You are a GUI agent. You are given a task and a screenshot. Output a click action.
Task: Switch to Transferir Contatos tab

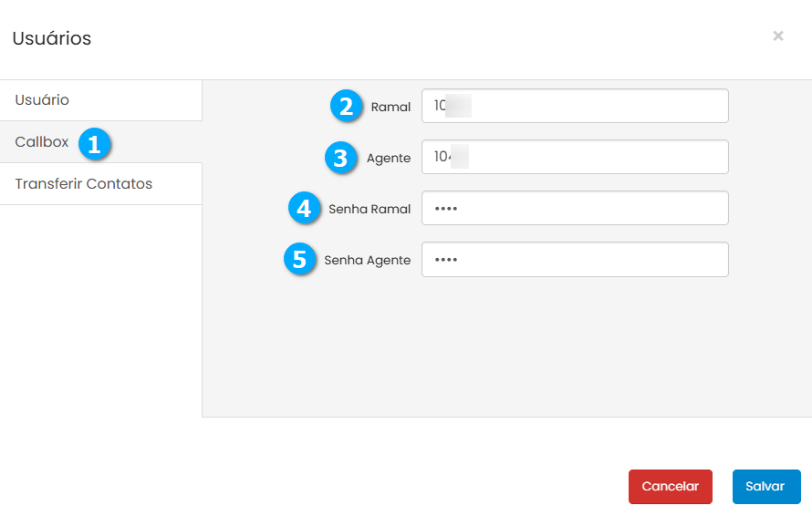[84, 184]
